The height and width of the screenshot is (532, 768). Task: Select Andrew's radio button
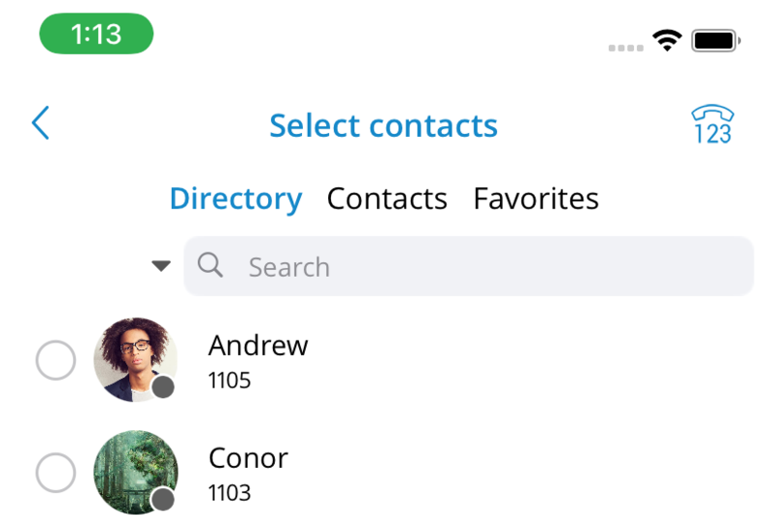tap(56, 360)
